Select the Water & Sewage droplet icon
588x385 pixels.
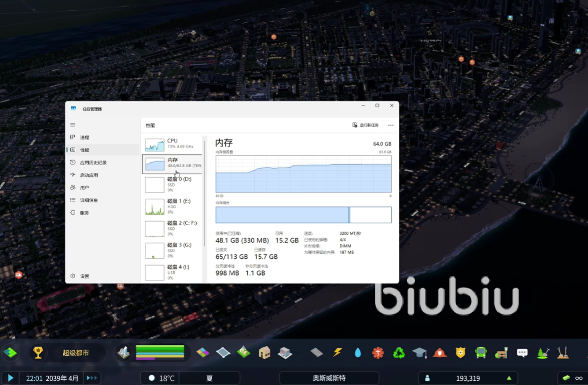(358, 352)
